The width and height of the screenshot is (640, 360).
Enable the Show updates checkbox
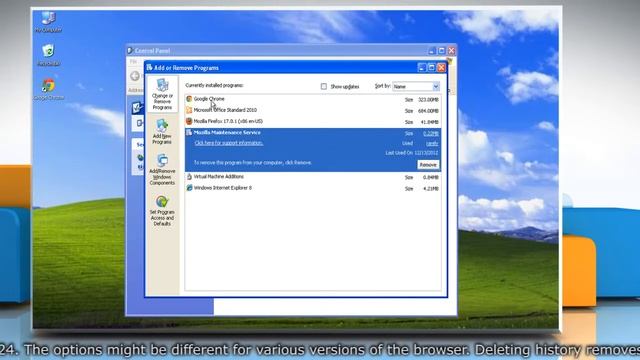pos(324,87)
